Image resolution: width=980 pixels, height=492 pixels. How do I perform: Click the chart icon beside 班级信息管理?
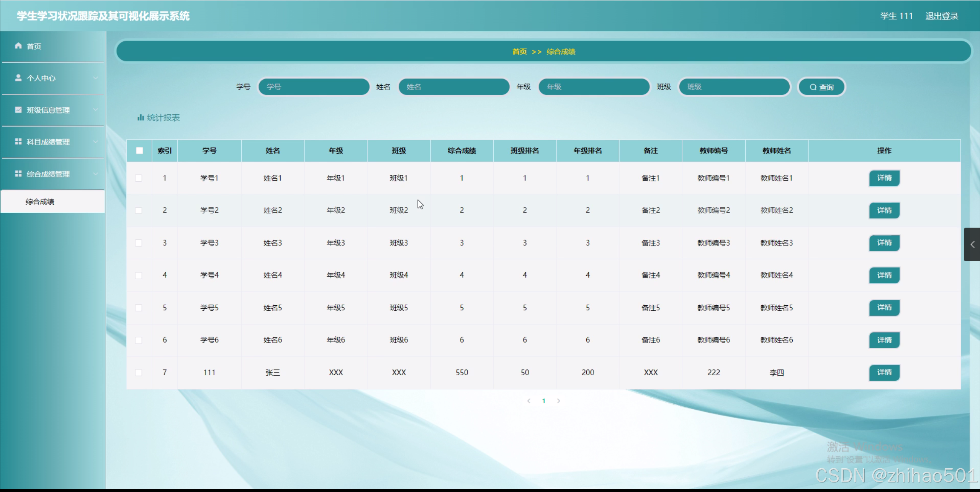click(x=18, y=110)
